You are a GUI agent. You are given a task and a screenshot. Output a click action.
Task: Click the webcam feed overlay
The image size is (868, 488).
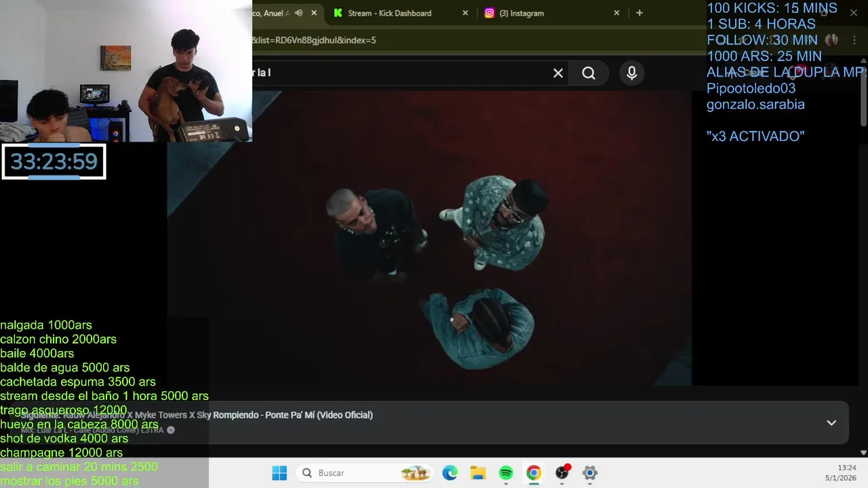click(126, 70)
